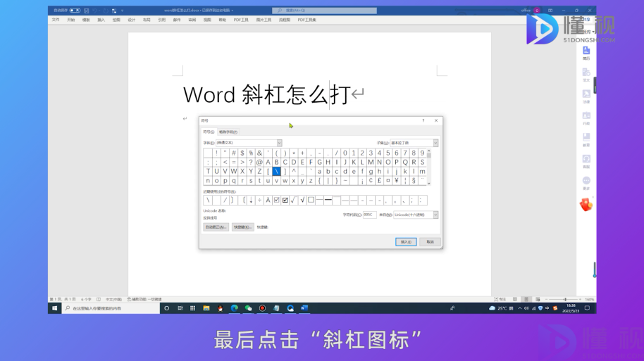Open the Unicode source (来自) dropdown

tap(435, 215)
